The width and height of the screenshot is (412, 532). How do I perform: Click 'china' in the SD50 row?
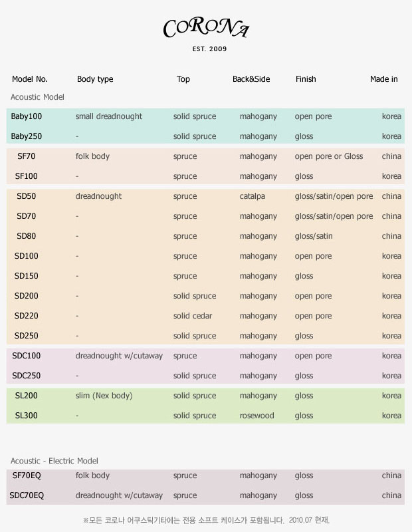391,196
